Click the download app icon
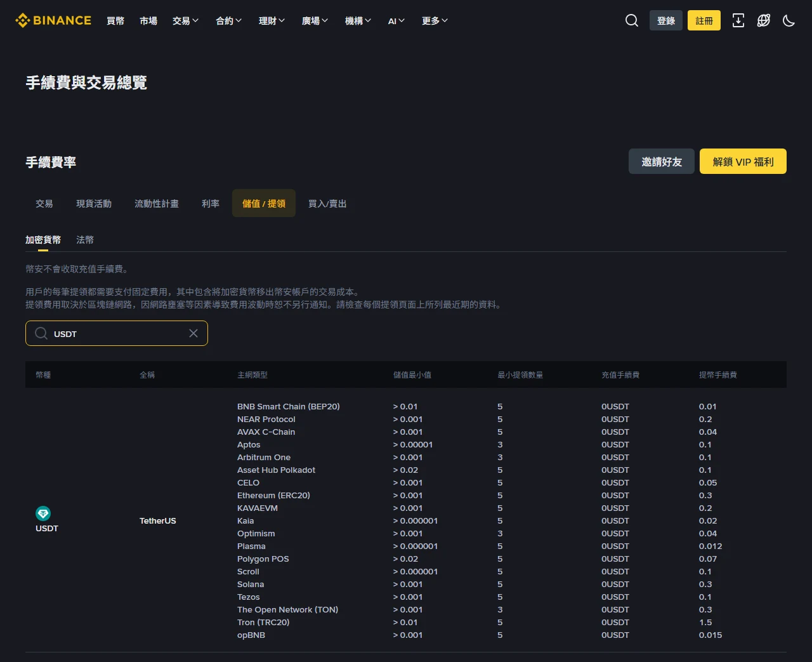 [x=738, y=20]
